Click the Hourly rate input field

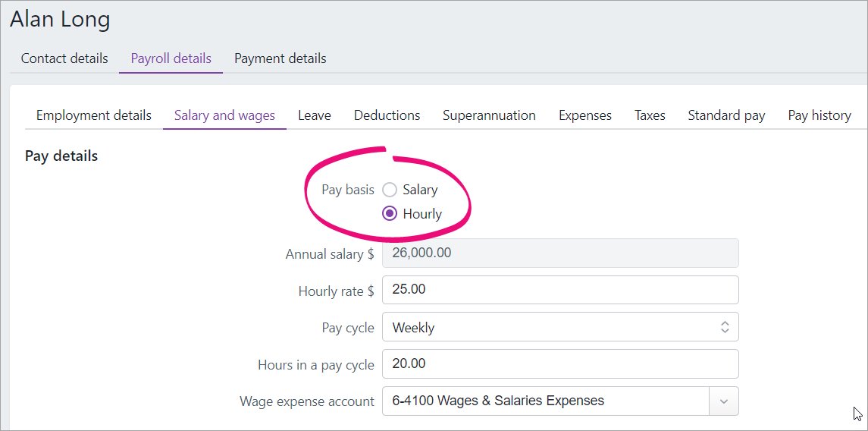[x=559, y=290]
